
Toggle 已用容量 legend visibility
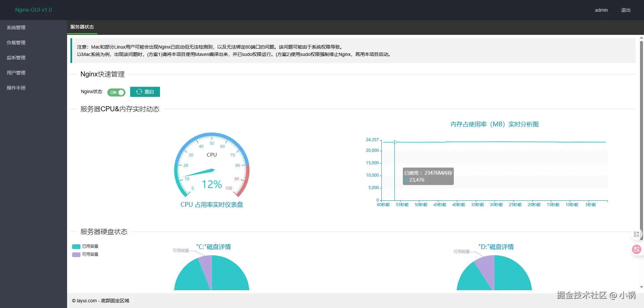pyautogui.click(x=85, y=246)
